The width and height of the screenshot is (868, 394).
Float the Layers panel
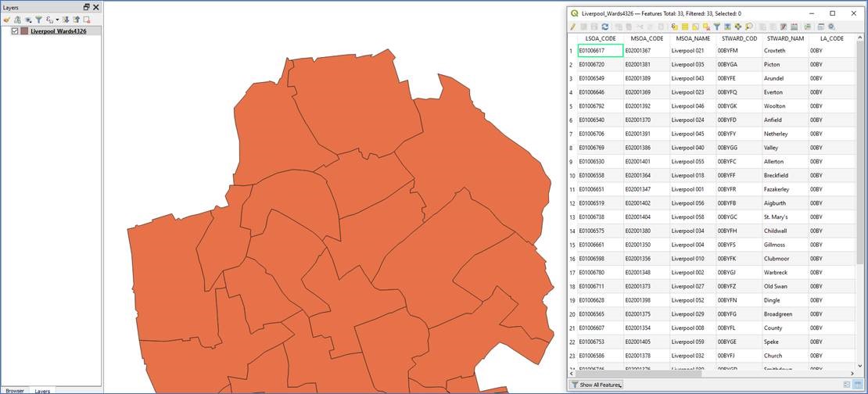pos(86,7)
